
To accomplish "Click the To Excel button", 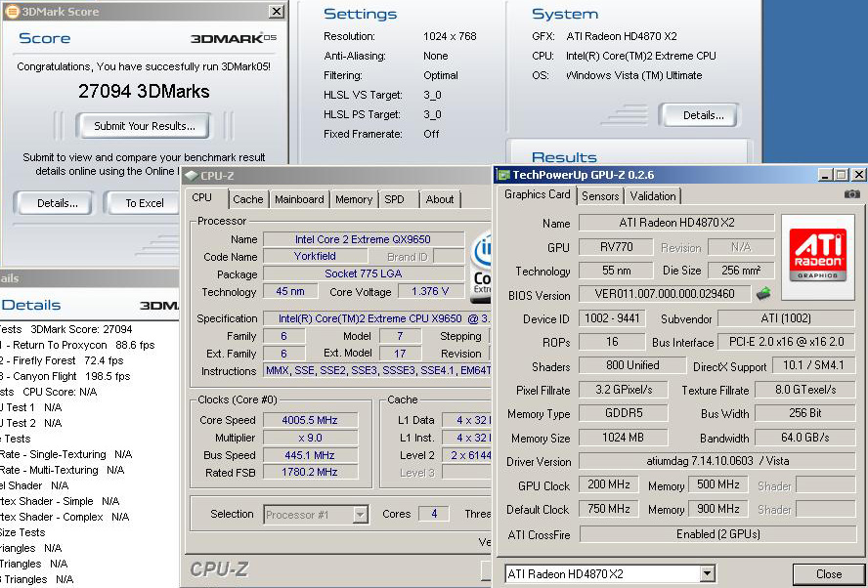I will [145, 203].
